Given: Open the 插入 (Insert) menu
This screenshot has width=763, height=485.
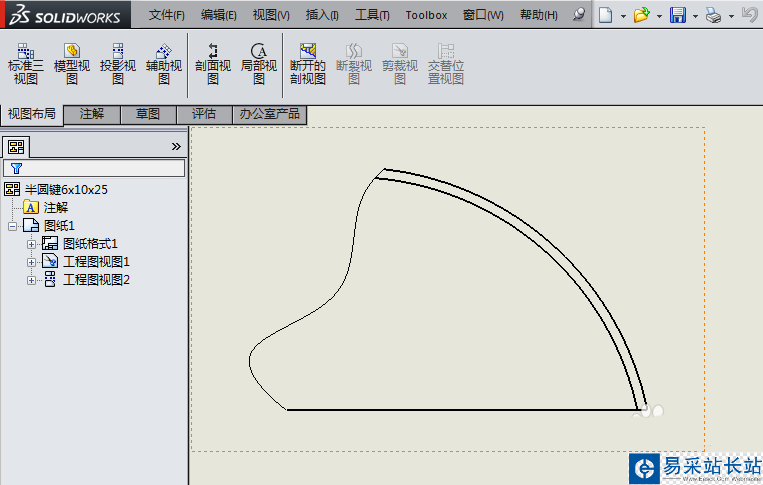Looking at the screenshot, I should pos(321,15).
